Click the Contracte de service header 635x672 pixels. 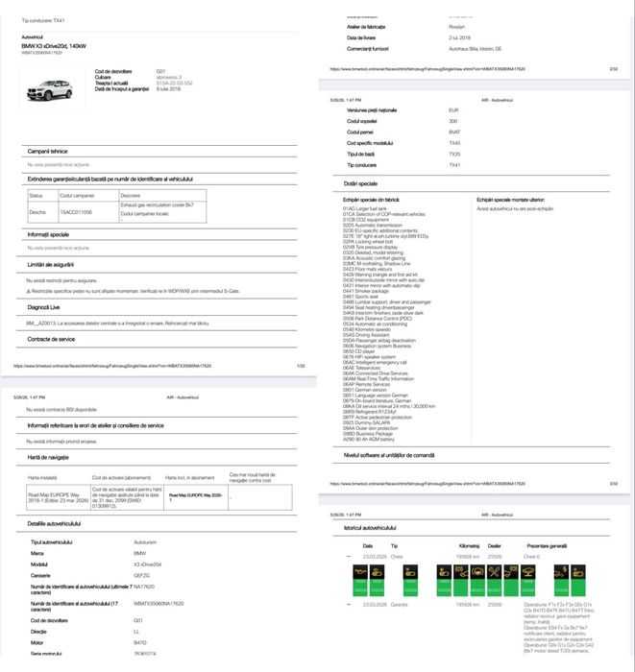(x=51, y=339)
